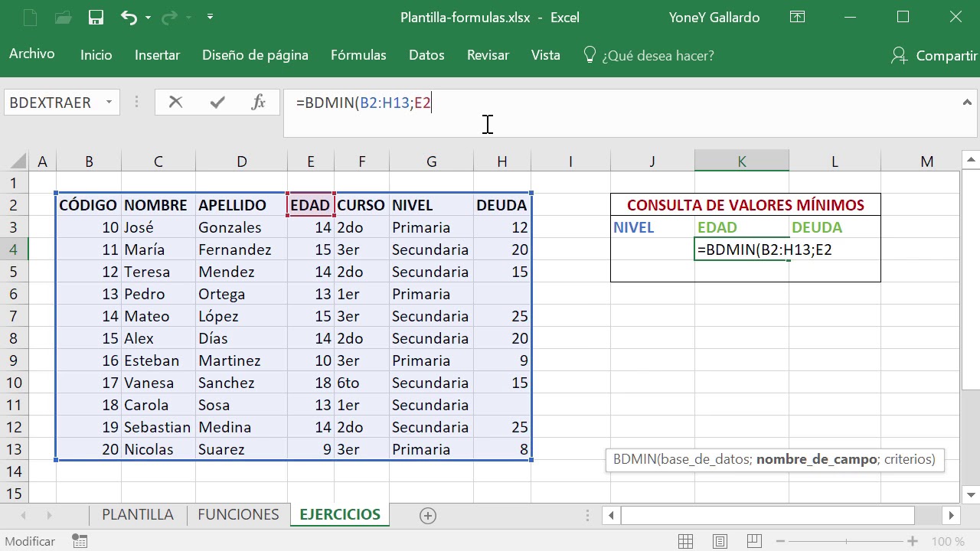Screen dimensions: 980x551
Task: Click the YoneY Gallardo account name
Action: tap(714, 17)
